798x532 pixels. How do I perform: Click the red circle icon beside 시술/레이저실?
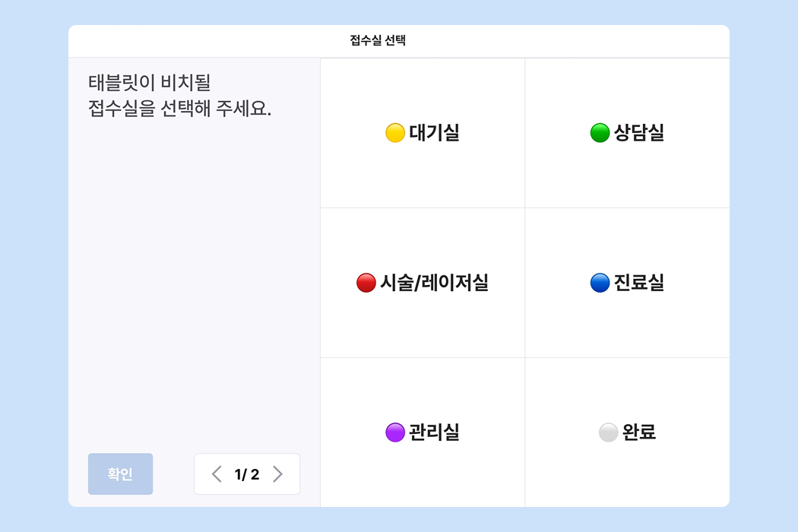click(x=366, y=283)
